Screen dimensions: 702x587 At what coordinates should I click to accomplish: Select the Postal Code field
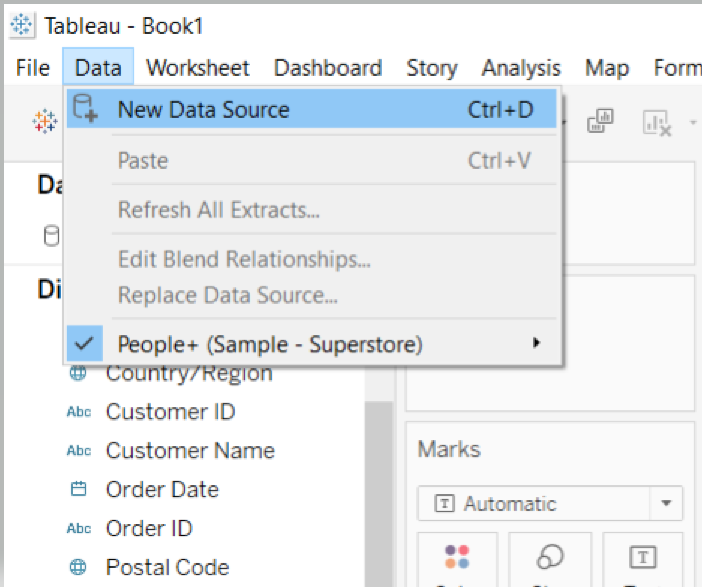[x=167, y=567]
